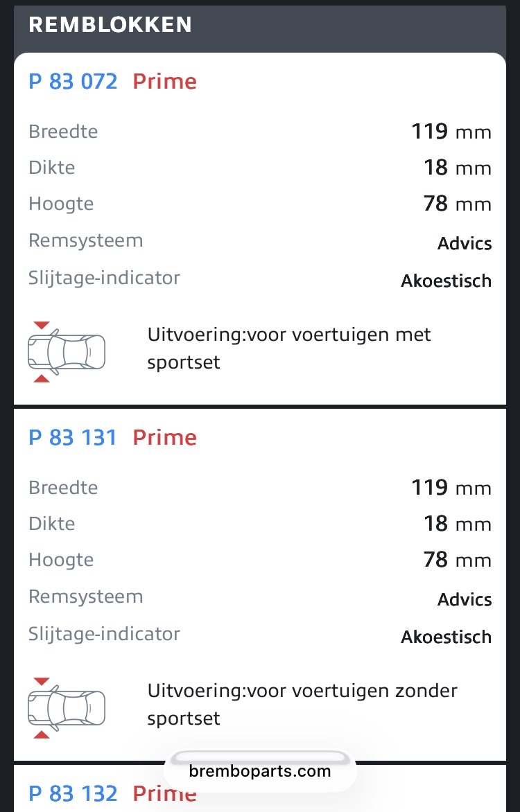520x812 pixels.
Task: Tap the Prime label beside P 83 131
Action: (165, 438)
